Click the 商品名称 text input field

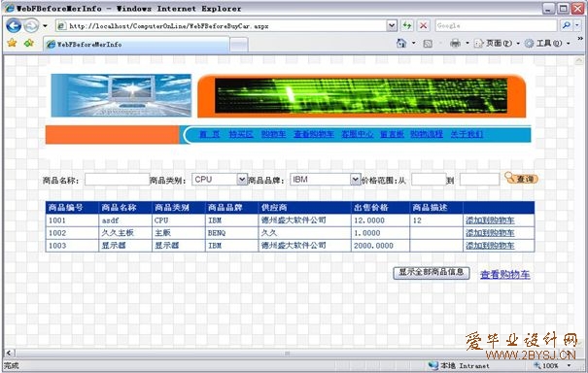coord(117,180)
